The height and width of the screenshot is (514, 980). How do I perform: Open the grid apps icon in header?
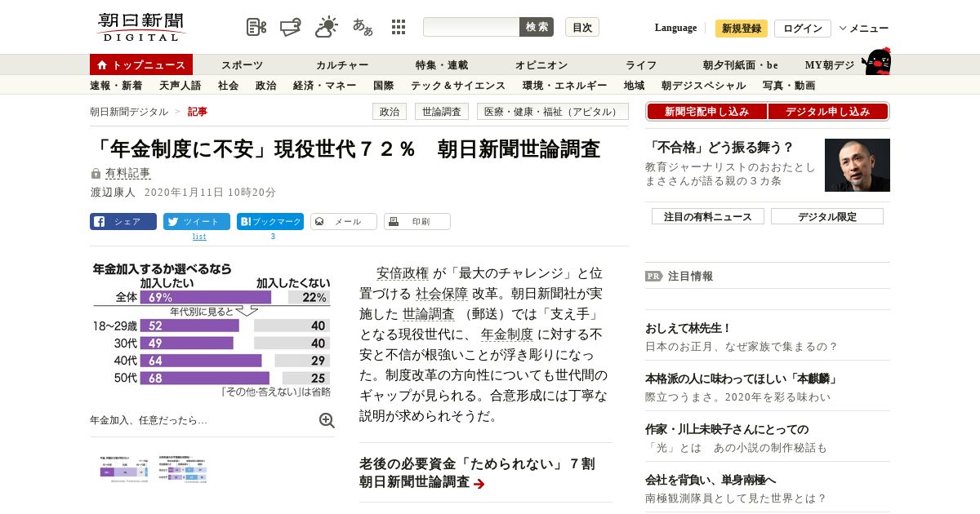tap(399, 27)
